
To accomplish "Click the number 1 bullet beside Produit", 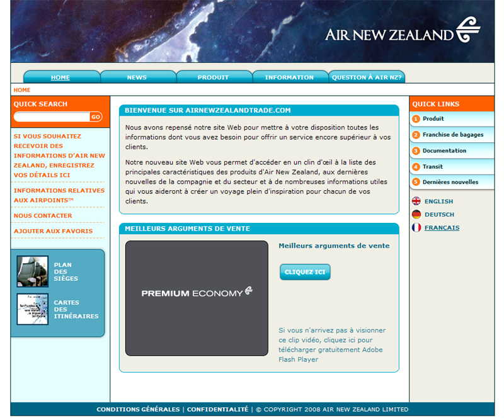I will [416, 119].
